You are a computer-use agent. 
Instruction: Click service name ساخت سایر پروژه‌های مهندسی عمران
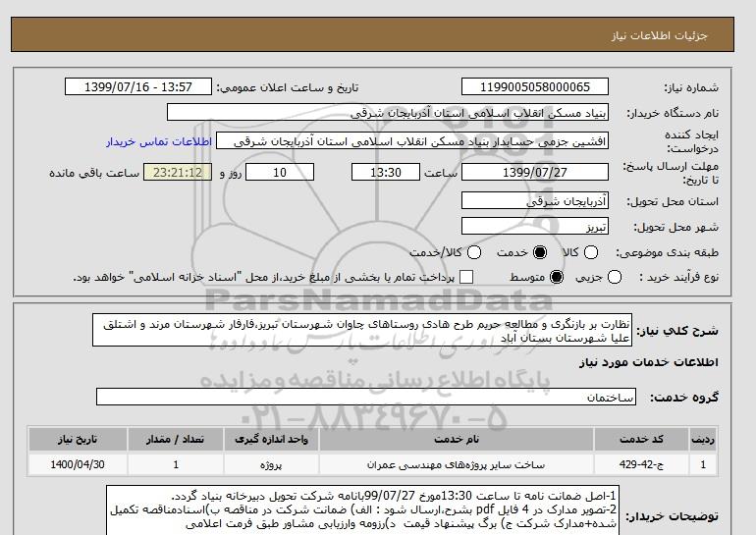457,464
